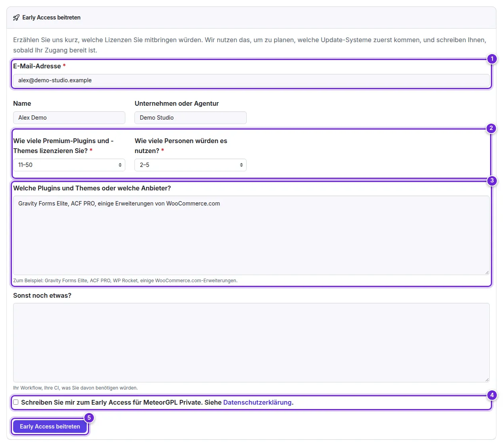
Task: Click the 'Wie viele Personen würden es nutzen?' label
Action: (x=181, y=146)
